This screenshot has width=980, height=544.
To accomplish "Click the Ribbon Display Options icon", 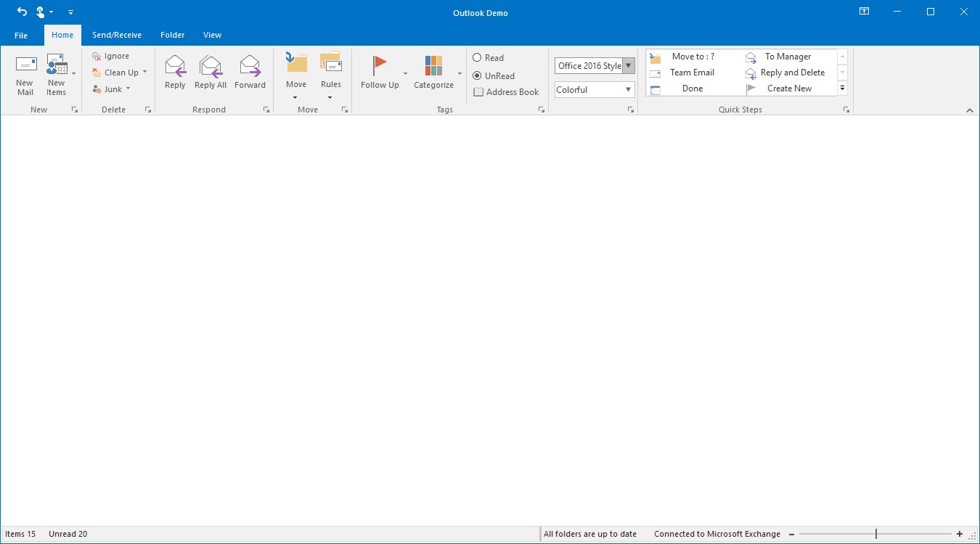I will (864, 12).
